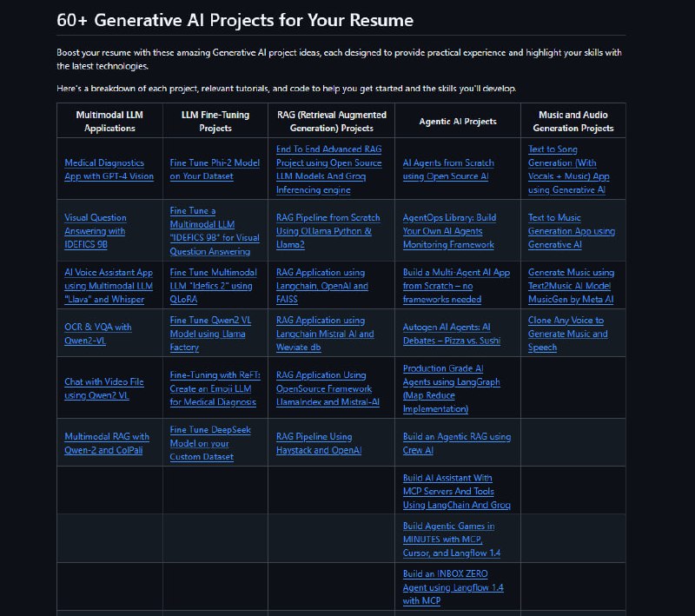Open End To End Advanced RAG Project link
Screen dimensions: 695x616
click(x=329, y=169)
